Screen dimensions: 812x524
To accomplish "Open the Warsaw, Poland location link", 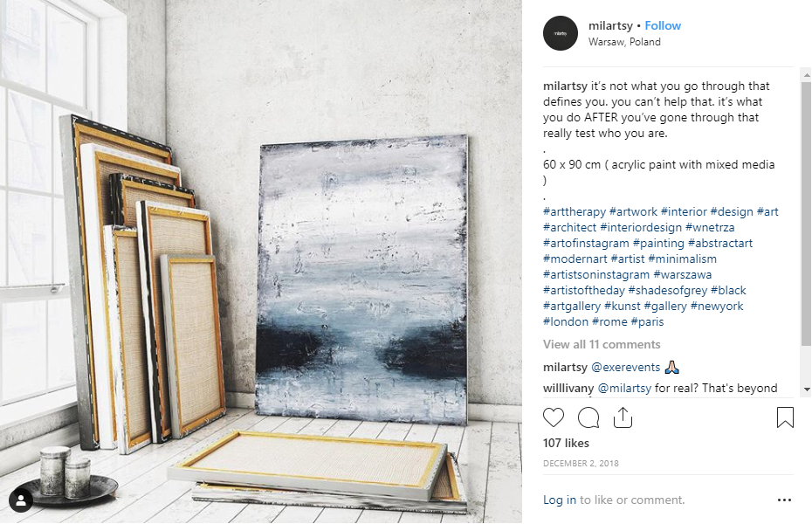I will pos(624,42).
